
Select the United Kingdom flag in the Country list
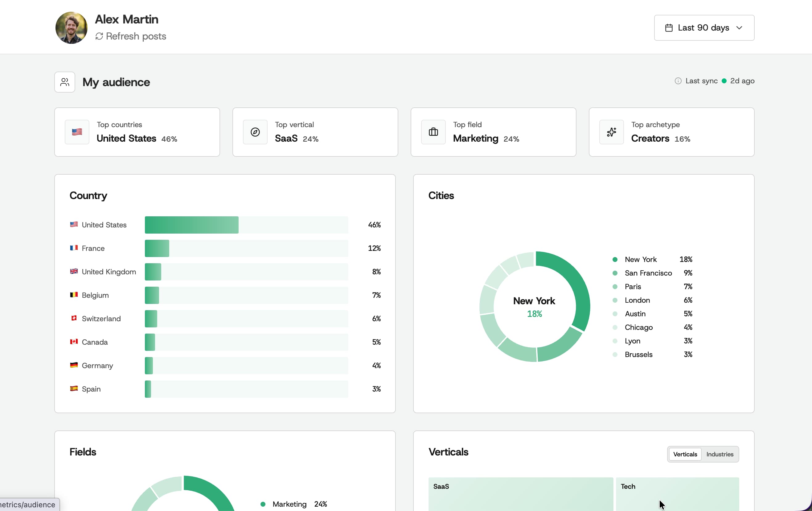click(74, 271)
